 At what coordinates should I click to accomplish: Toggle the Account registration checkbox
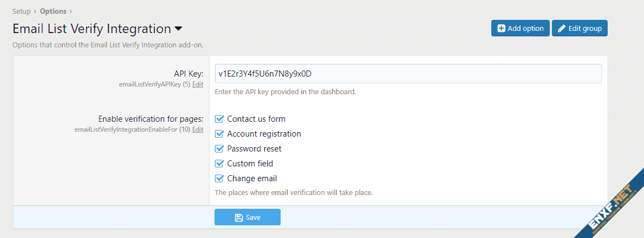click(x=219, y=134)
